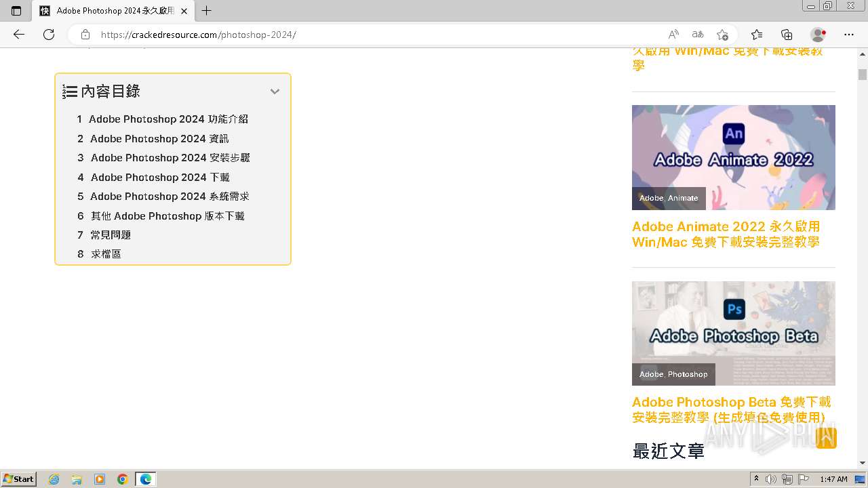The width and height of the screenshot is (868, 488).
Task: Click Adobe category tag on Animate card
Action: tap(651, 198)
